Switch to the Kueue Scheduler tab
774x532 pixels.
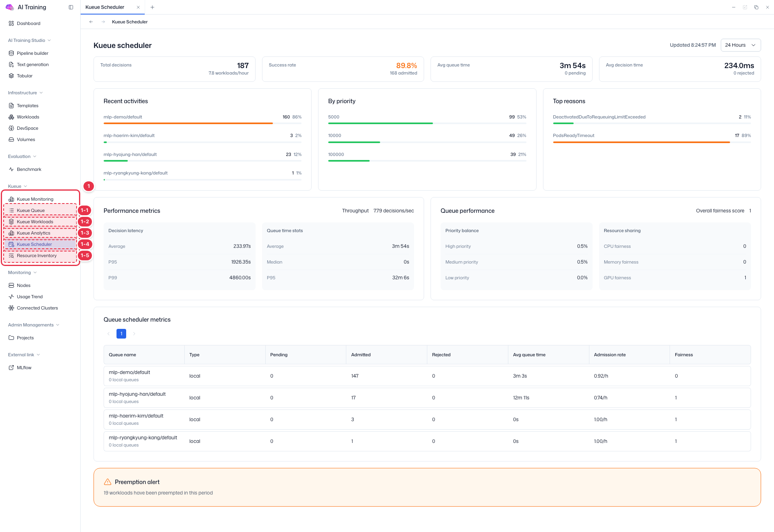tap(105, 7)
